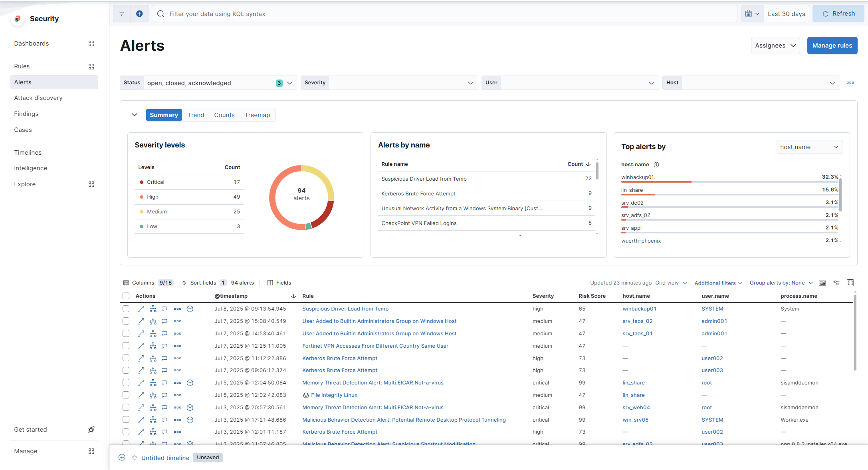The width and height of the screenshot is (868, 470).
Task: Open Attack discovery in sidebar
Action: (38, 98)
